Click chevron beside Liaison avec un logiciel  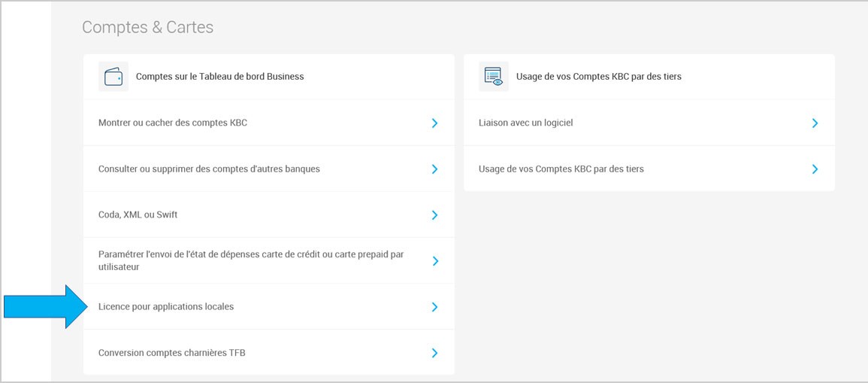click(815, 123)
